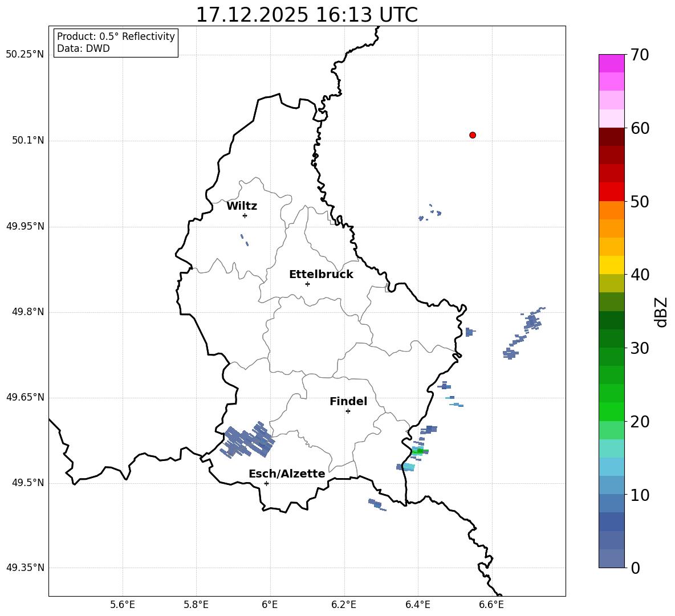Click the small radar echo south of Wiltz
The image size is (675, 616).
point(244,240)
